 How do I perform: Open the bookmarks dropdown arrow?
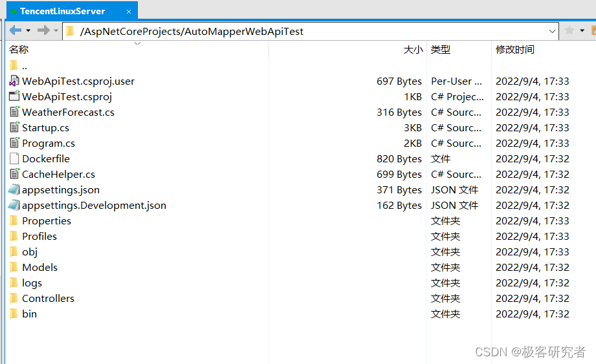[x=582, y=30]
